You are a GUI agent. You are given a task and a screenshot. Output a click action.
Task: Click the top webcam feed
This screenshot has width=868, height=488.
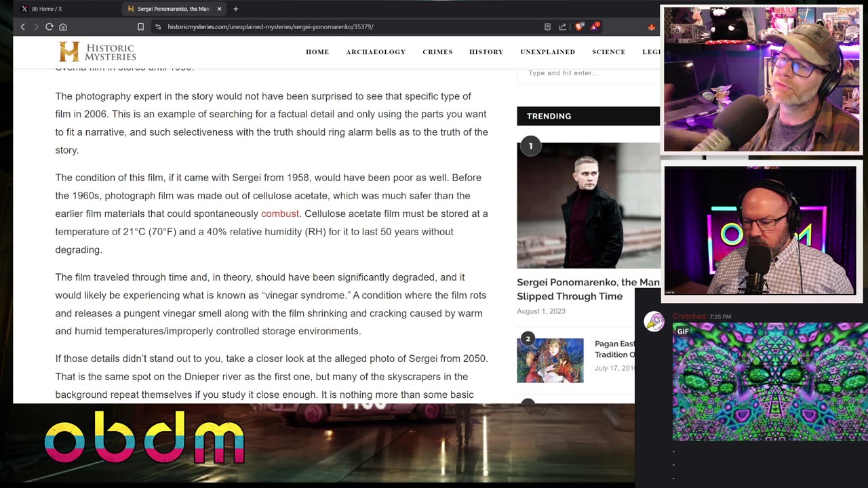(761, 80)
